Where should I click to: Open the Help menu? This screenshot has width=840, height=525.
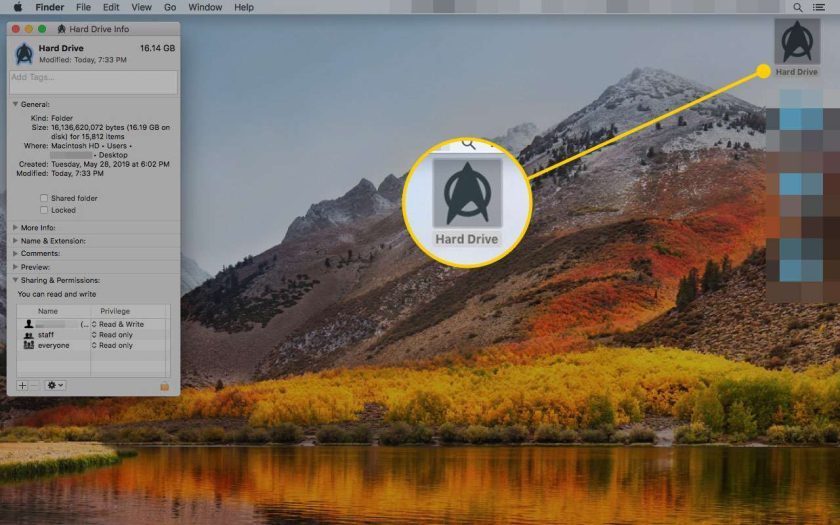[x=244, y=8]
